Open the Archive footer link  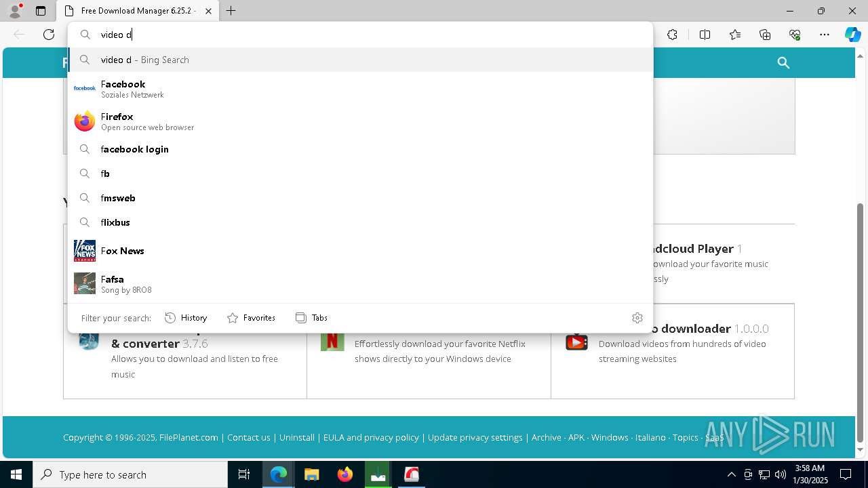(547, 437)
